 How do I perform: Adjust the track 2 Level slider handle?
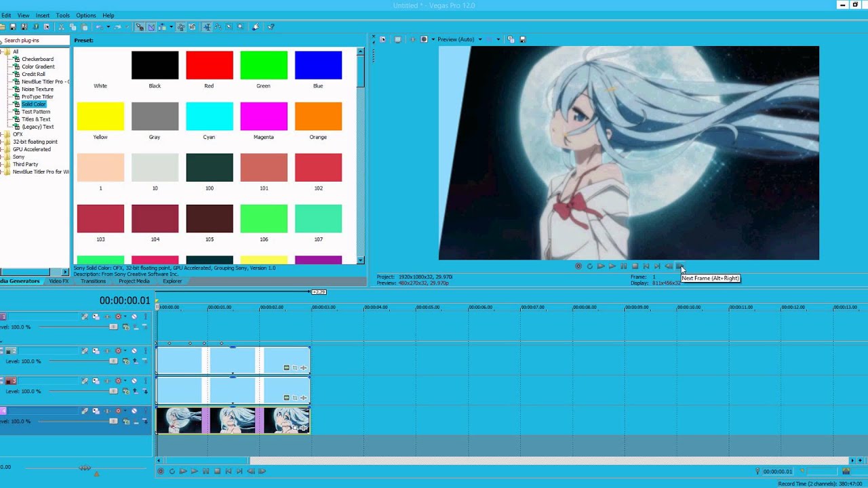click(x=113, y=361)
